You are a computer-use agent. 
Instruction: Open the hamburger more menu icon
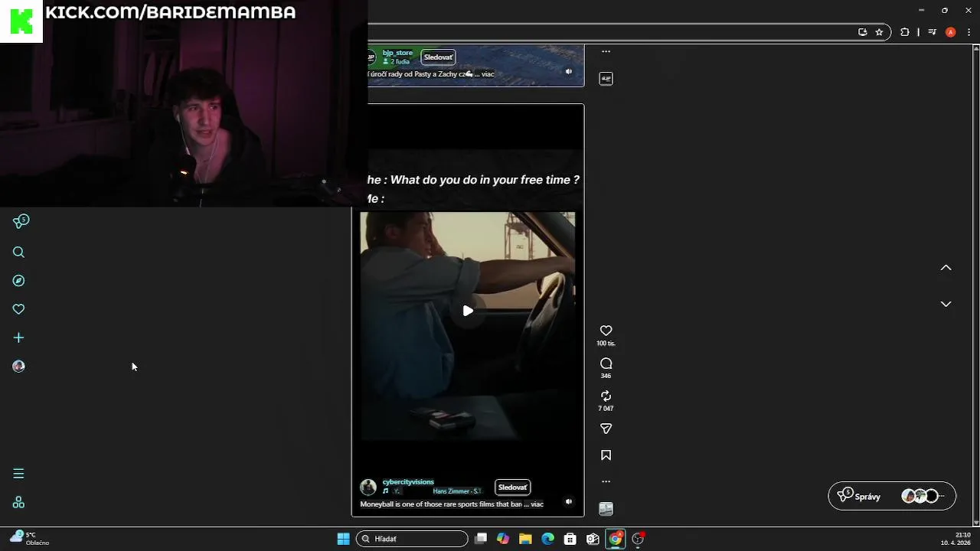coord(19,474)
